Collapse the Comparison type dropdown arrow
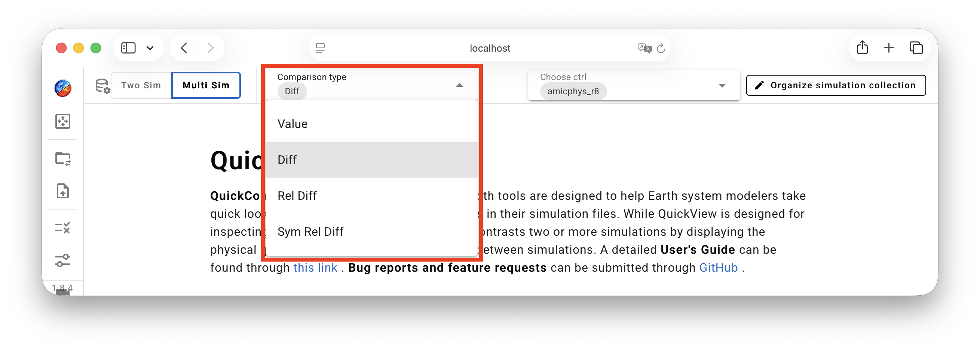Image resolution: width=980 pixels, height=351 pixels. pos(460,85)
